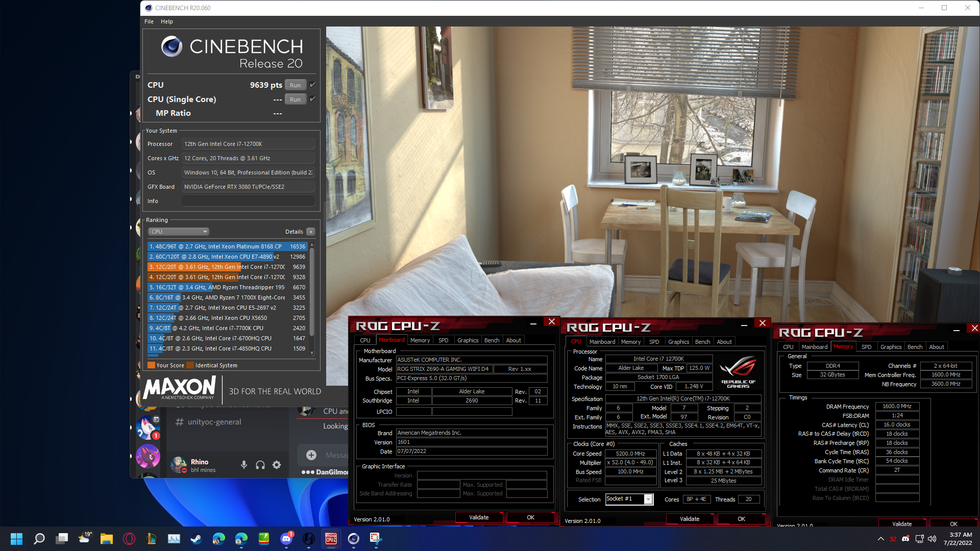Open the Opera browser taskbar icon
This screenshot has height=551, width=980.
[129, 539]
